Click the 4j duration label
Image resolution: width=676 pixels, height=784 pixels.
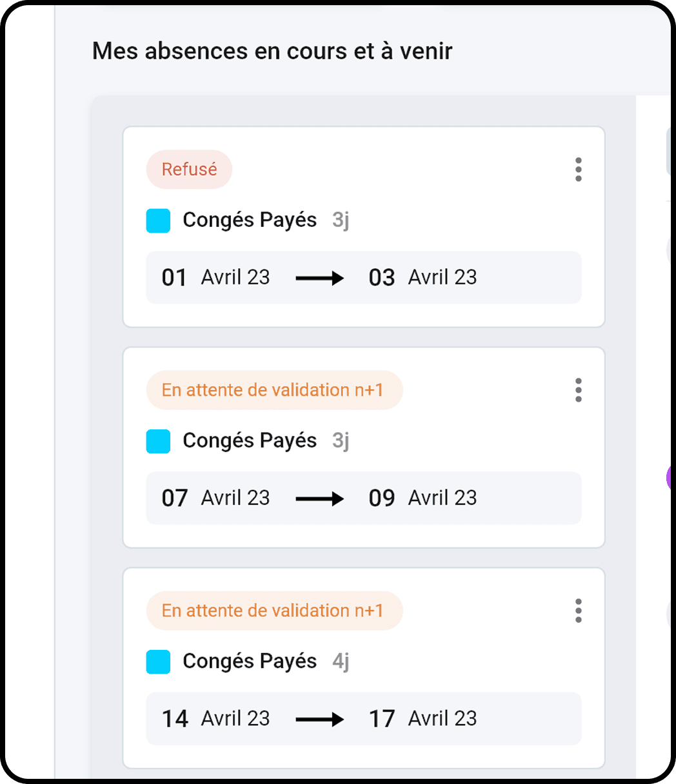(341, 661)
